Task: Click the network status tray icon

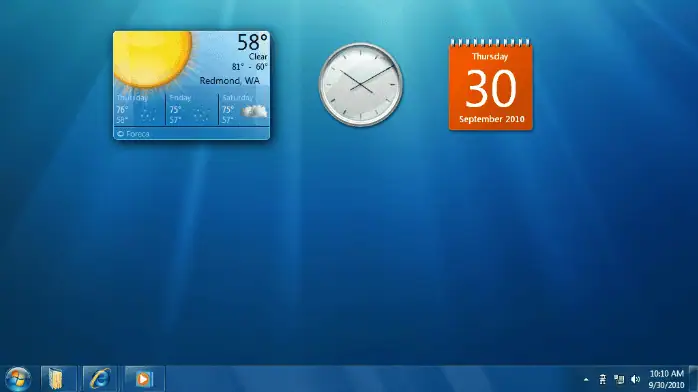Action: pyautogui.click(x=619, y=380)
